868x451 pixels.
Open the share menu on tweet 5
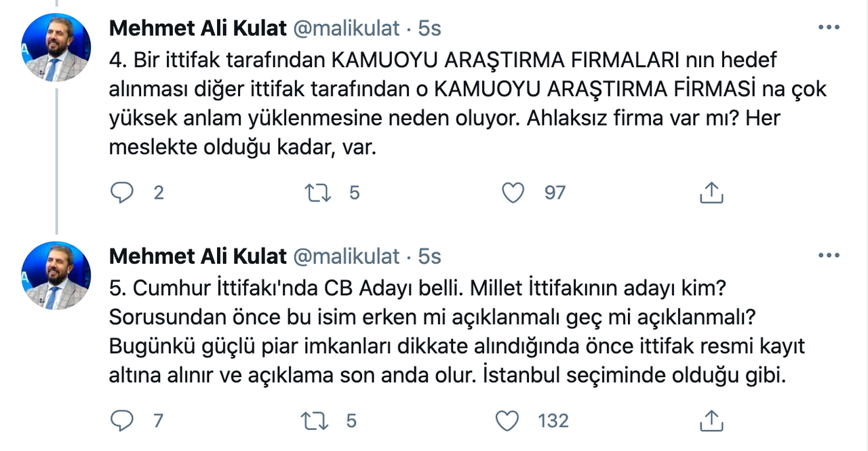tap(711, 420)
